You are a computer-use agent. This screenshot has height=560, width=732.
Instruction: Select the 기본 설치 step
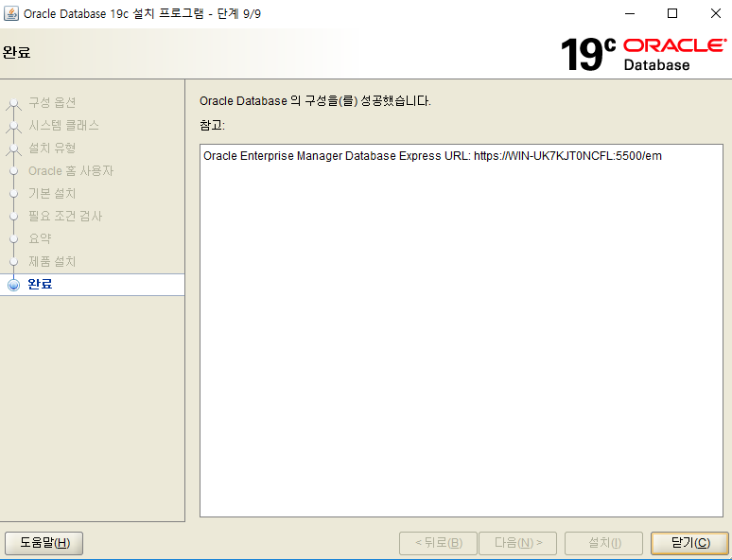(x=52, y=193)
